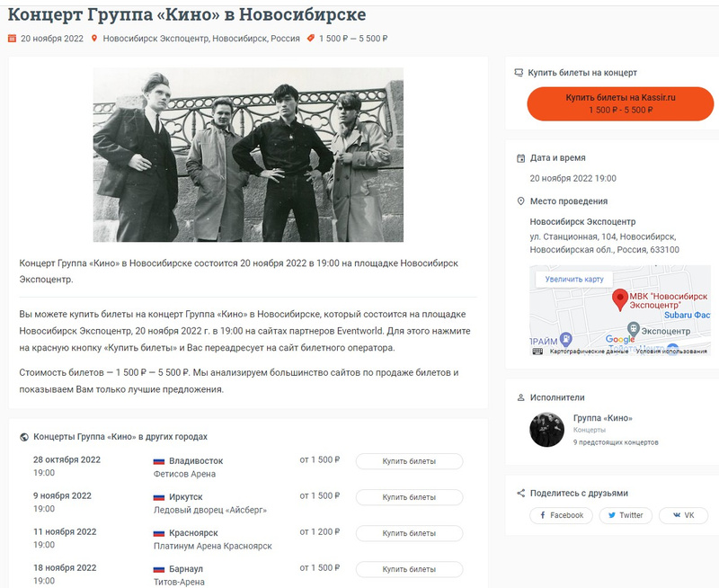Buy tickets on Kassir.ru orange button
The width and height of the screenshot is (719, 588).
(x=620, y=103)
